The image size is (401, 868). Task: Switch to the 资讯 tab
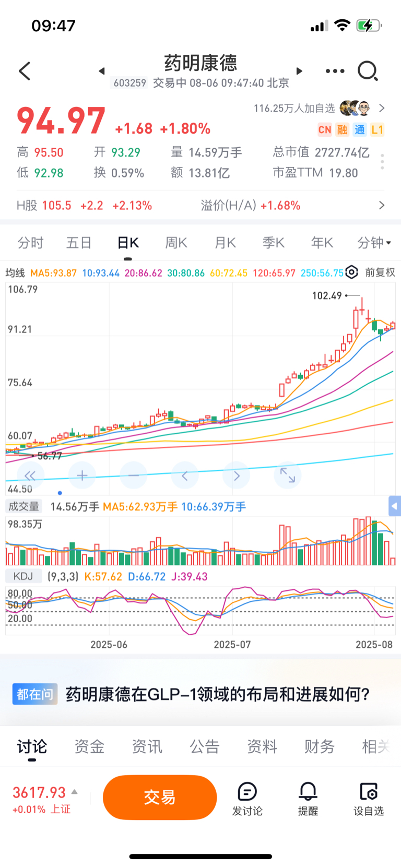tap(147, 746)
